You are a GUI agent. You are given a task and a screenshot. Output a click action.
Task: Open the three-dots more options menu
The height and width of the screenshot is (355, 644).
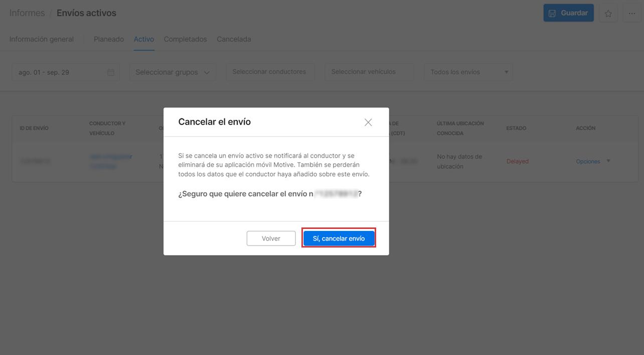[x=631, y=14]
